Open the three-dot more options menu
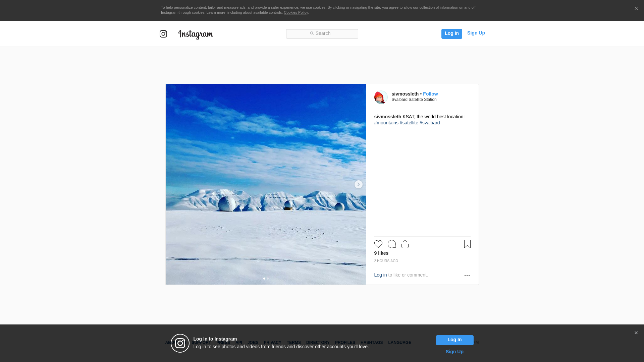The image size is (644, 362). click(x=467, y=276)
